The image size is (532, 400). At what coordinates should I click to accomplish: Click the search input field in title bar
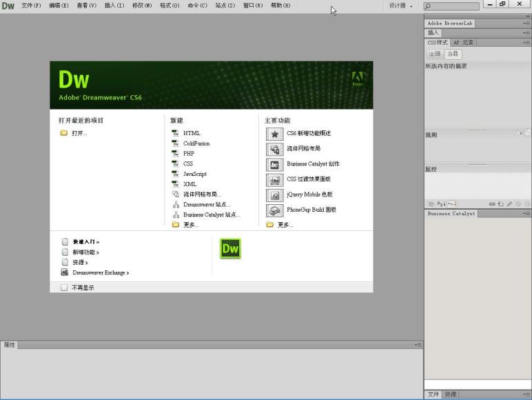pos(451,6)
